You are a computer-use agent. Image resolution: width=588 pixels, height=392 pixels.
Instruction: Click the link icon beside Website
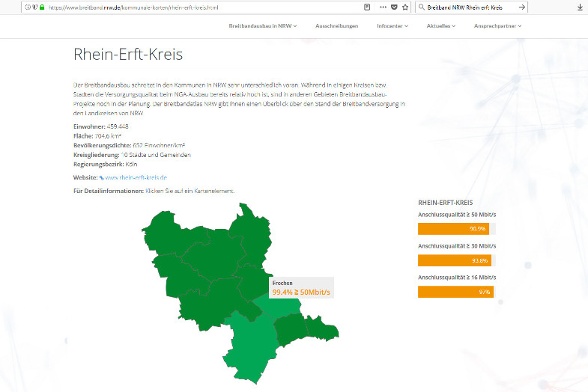101,178
